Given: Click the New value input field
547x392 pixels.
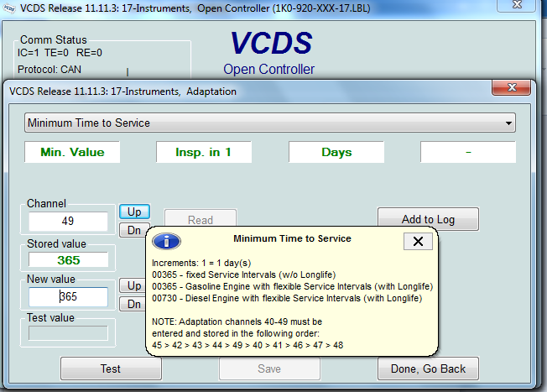Looking at the screenshot, I should [68, 296].
